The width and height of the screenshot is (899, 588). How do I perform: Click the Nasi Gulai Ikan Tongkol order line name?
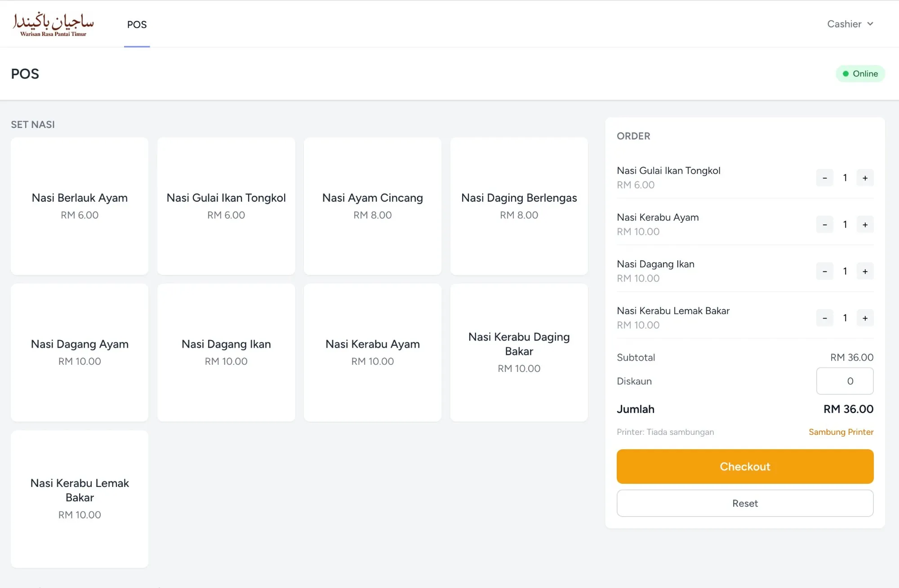668,171
